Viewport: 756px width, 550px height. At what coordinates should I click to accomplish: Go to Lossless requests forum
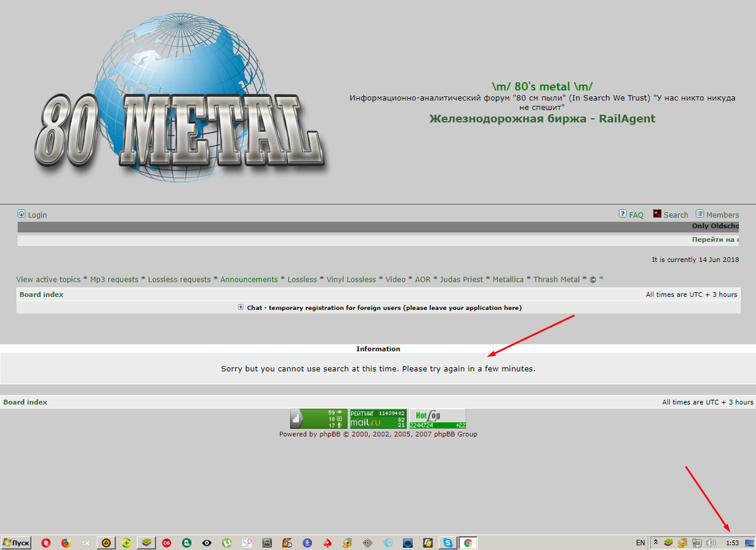click(x=179, y=279)
